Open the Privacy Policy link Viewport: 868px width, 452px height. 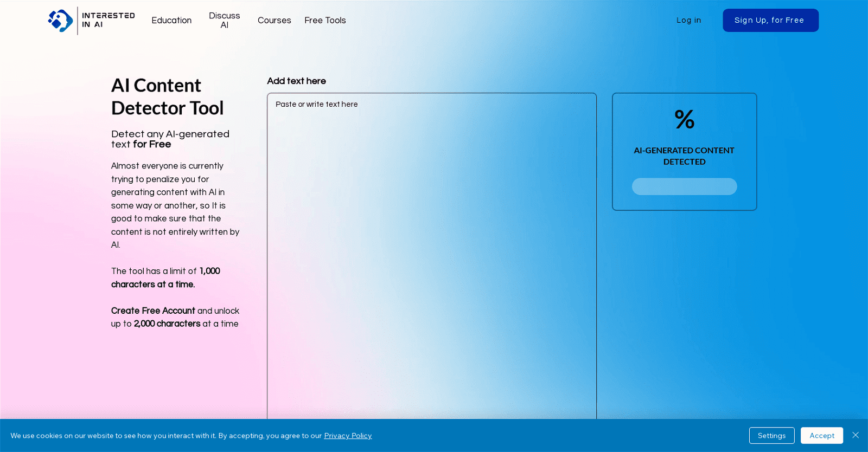[x=348, y=436]
